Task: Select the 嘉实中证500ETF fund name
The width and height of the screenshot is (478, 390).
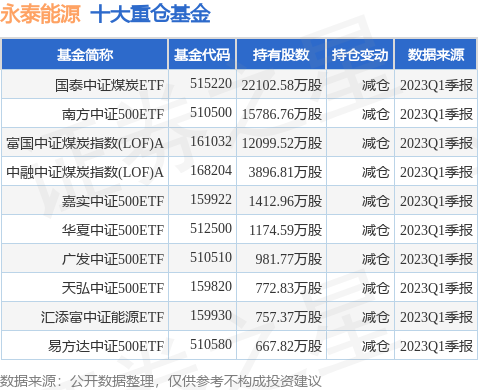Action: coord(113,201)
